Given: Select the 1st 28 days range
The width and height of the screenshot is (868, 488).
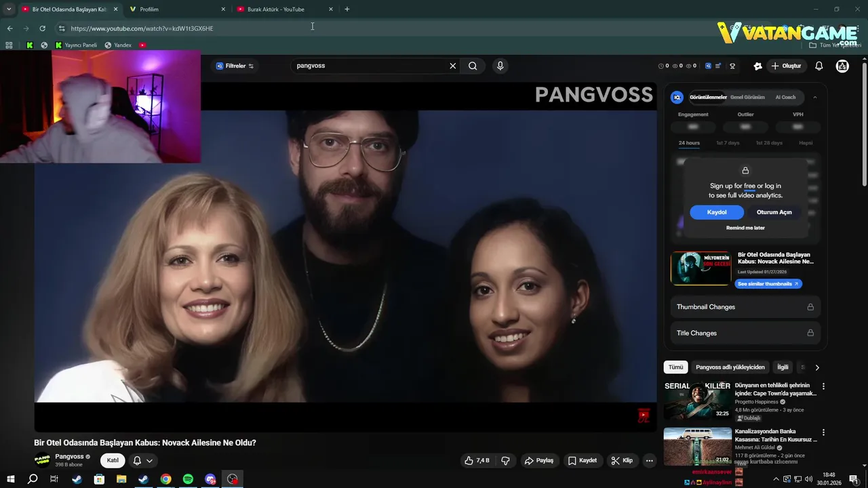Looking at the screenshot, I should tap(769, 143).
